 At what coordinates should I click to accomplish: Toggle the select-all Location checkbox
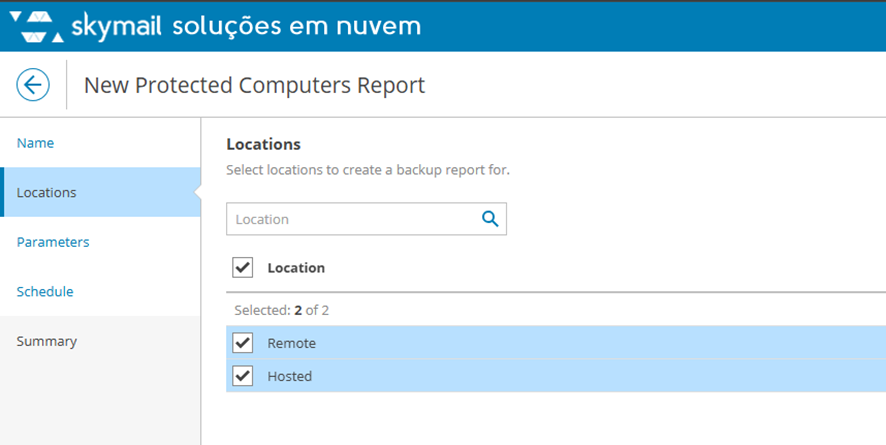click(x=242, y=267)
